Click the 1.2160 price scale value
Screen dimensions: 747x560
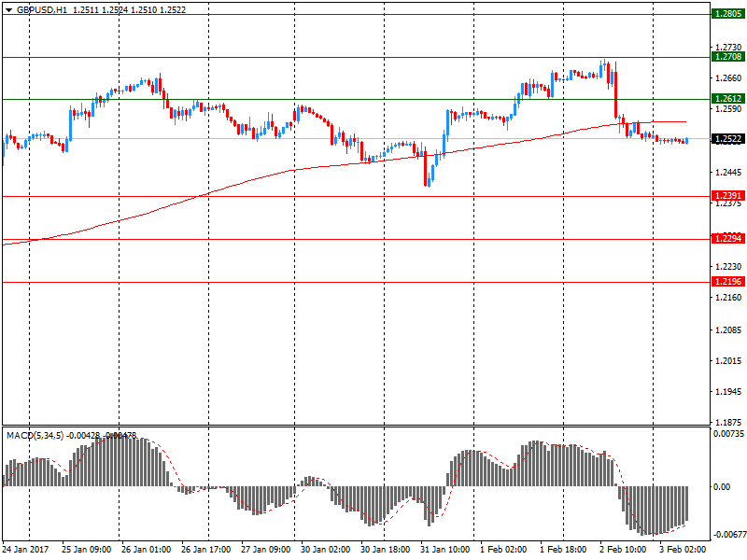click(x=728, y=298)
